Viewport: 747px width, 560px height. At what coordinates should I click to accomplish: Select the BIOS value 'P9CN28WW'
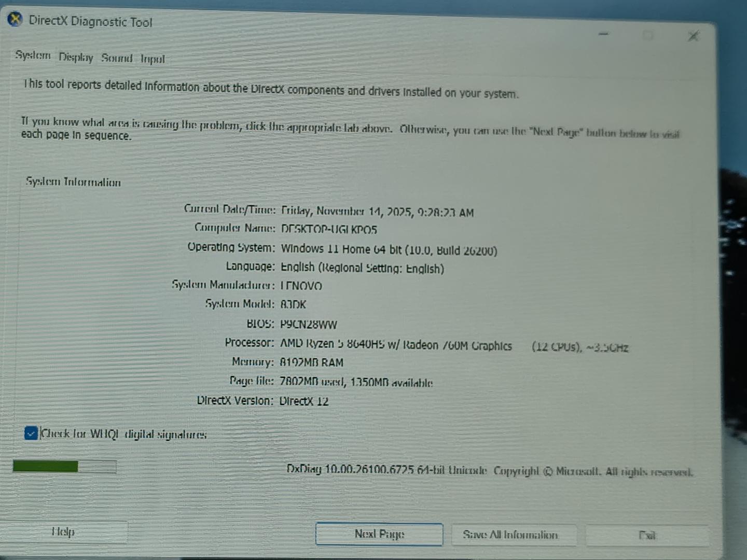click(x=309, y=324)
